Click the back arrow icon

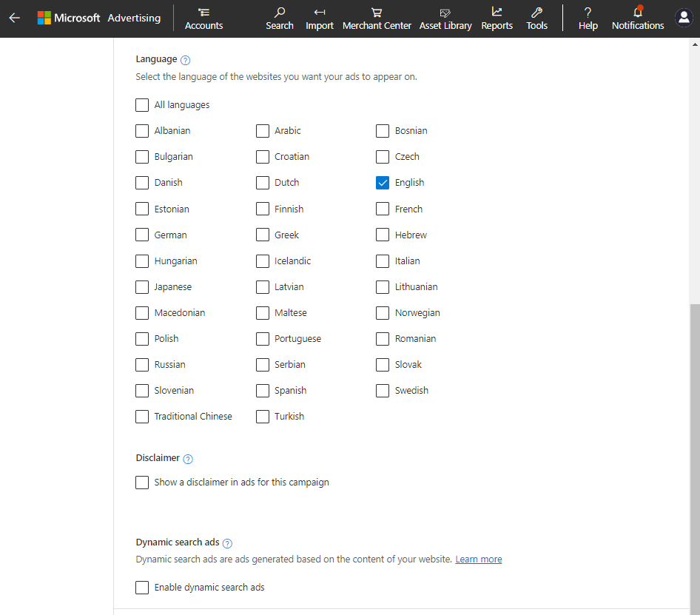(15, 18)
